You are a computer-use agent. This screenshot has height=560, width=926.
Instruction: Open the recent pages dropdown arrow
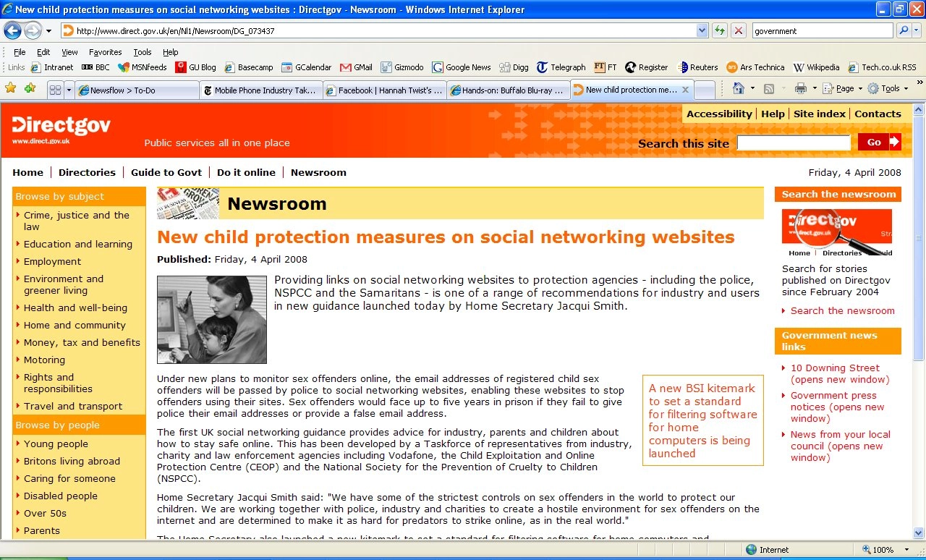[49, 31]
